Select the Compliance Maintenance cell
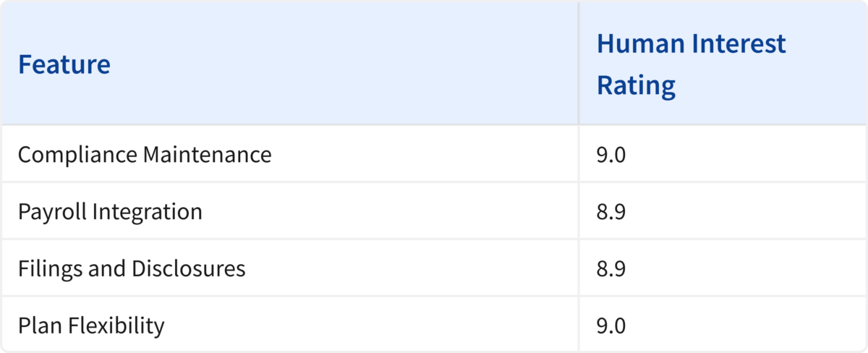868x353 pixels. (289, 153)
